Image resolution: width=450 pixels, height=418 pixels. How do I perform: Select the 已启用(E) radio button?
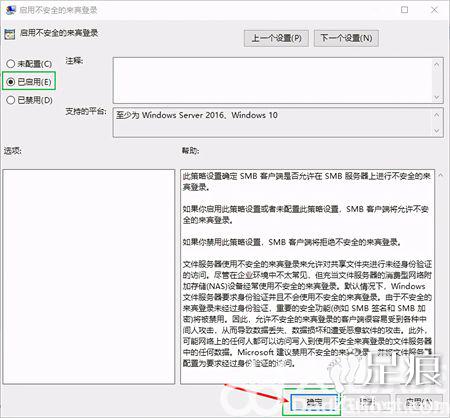click(x=11, y=81)
